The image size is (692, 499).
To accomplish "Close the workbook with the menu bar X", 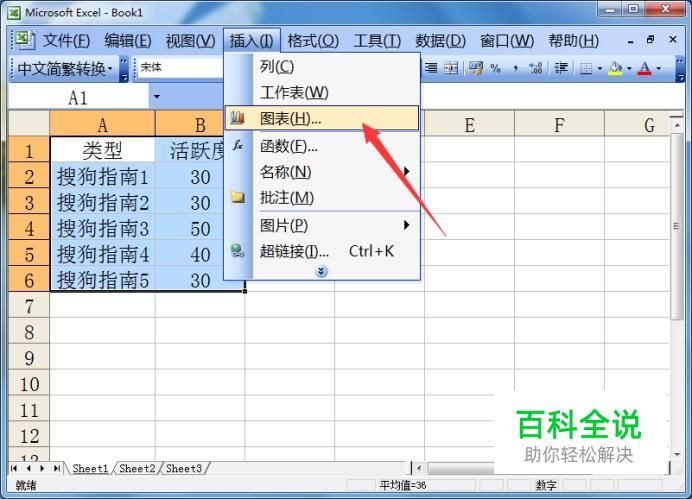I will 673,40.
